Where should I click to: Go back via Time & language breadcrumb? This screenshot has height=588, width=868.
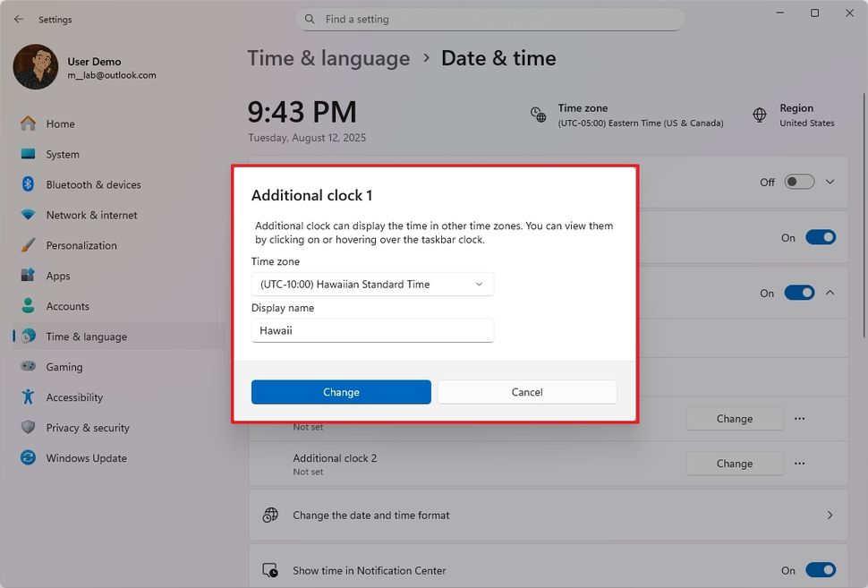point(328,57)
